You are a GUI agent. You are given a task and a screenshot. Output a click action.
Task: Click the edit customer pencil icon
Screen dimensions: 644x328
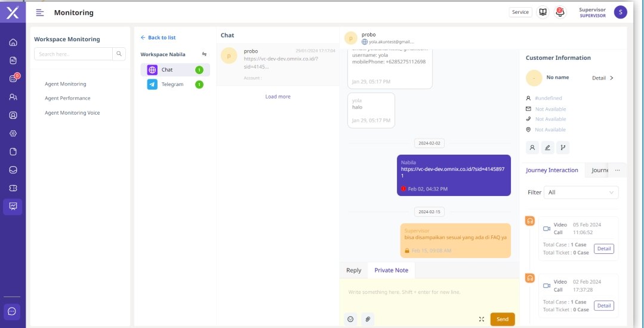coord(548,148)
